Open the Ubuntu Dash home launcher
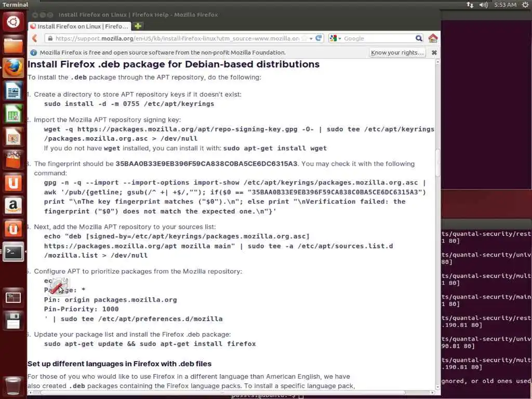This screenshot has width=532, height=399. tap(13, 22)
